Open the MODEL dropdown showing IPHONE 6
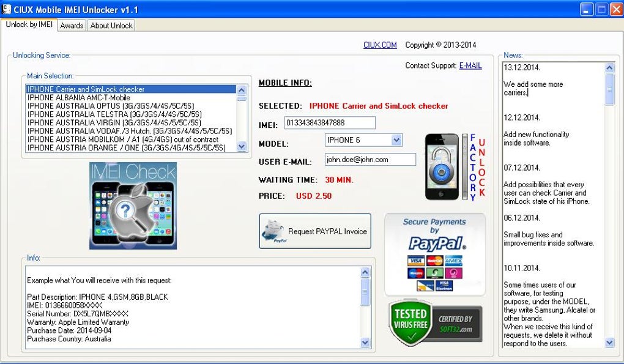 pyautogui.click(x=364, y=140)
